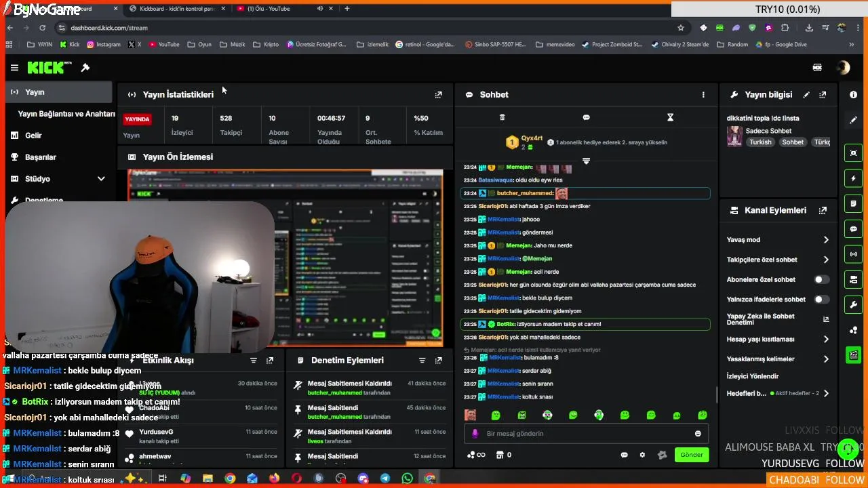Viewport: 868px width, 488px height.
Task: Toggle Abonelere özel sohbet switch
Action: (x=821, y=279)
